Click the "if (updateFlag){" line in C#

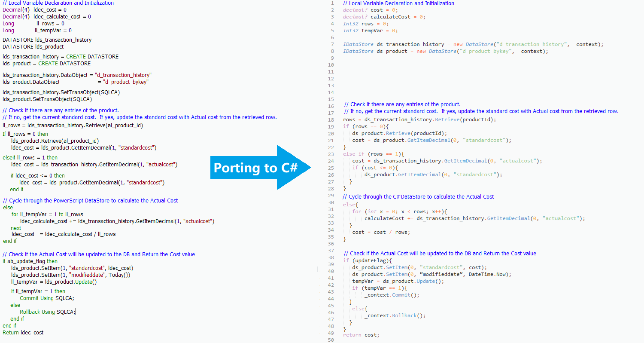click(x=368, y=260)
